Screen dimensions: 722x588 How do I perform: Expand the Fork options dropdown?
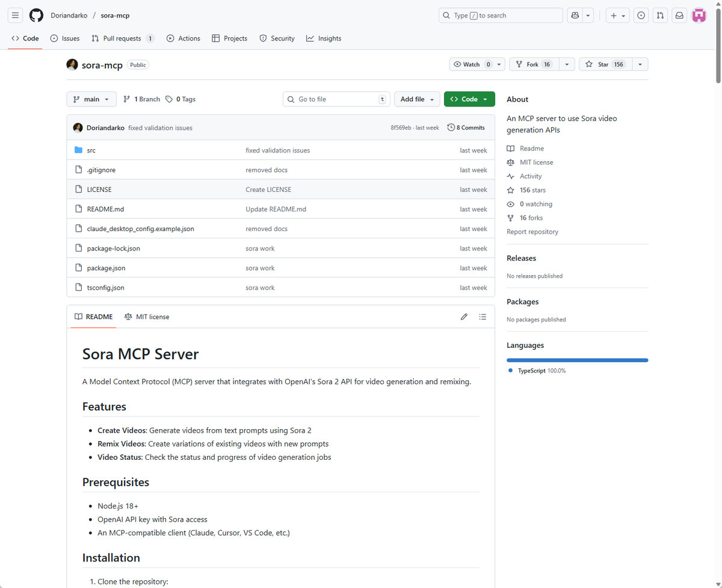[567, 64]
